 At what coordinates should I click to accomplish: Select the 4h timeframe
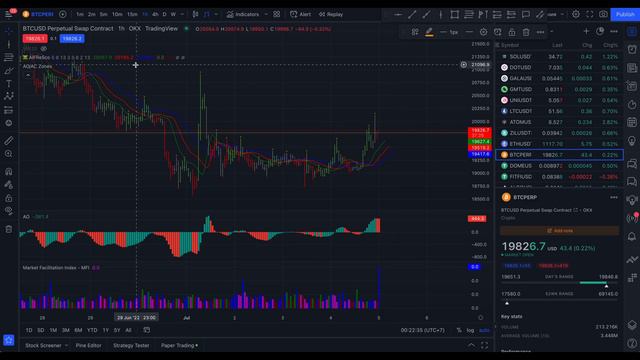155,14
